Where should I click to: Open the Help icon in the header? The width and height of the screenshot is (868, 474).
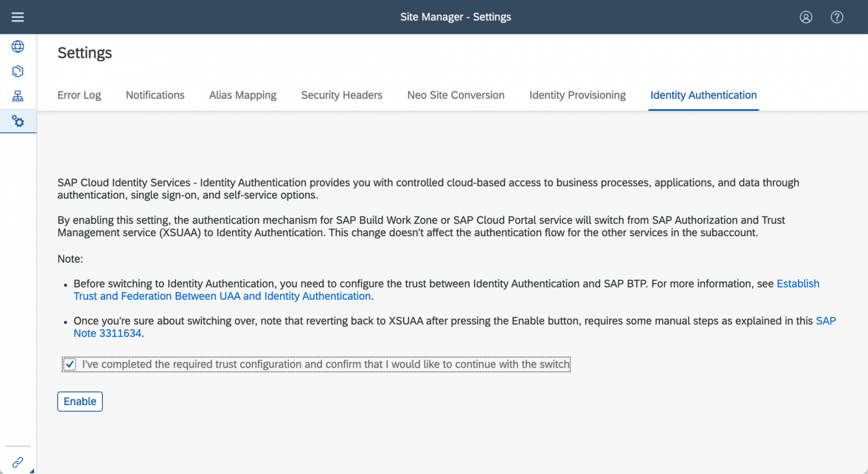pos(837,17)
